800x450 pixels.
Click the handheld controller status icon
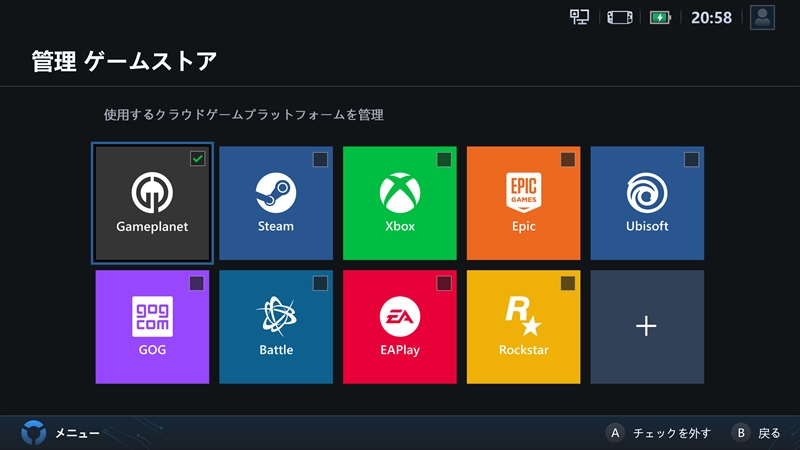tap(619, 17)
